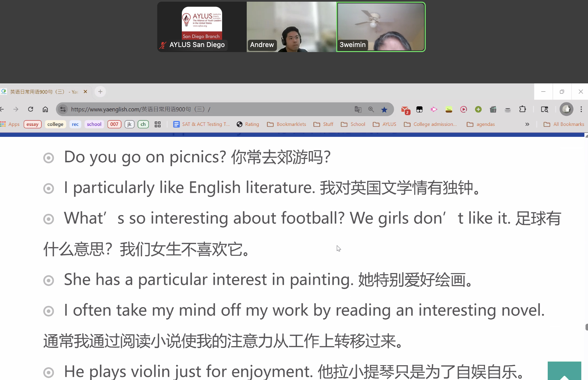Select the radio bullet beside 'Do you go on picnics?'
The width and height of the screenshot is (588, 380).
(49, 158)
